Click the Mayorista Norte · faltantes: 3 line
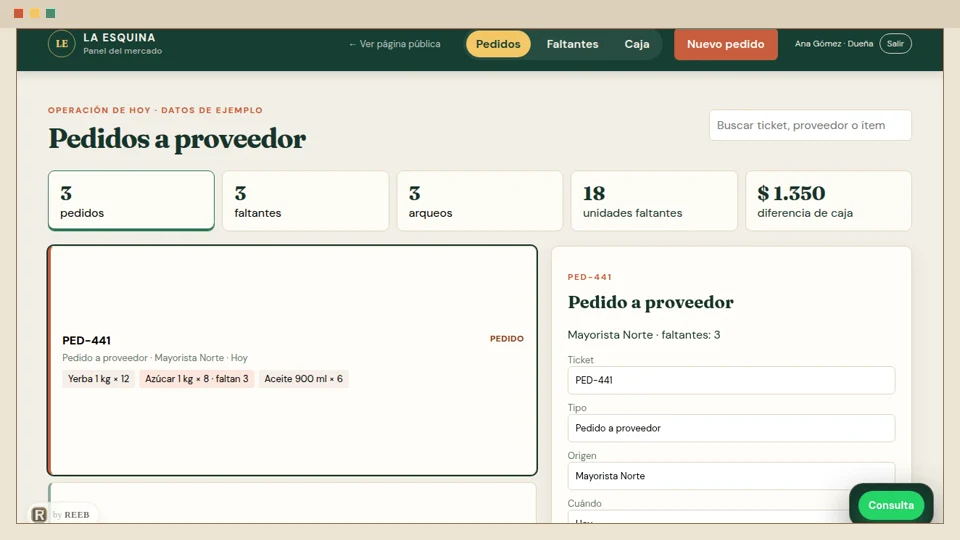The height and width of the screenshot is (540, 960). [x=643, y=335]
